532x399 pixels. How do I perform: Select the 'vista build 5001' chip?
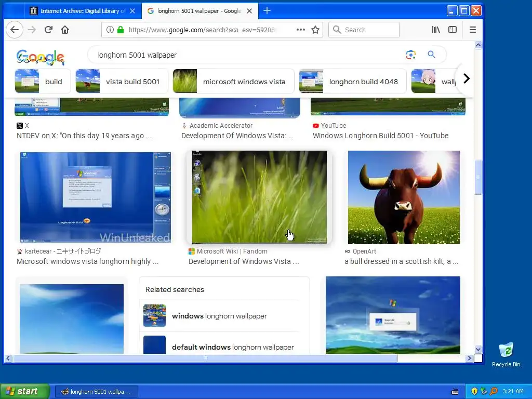(x=122, y=82)
